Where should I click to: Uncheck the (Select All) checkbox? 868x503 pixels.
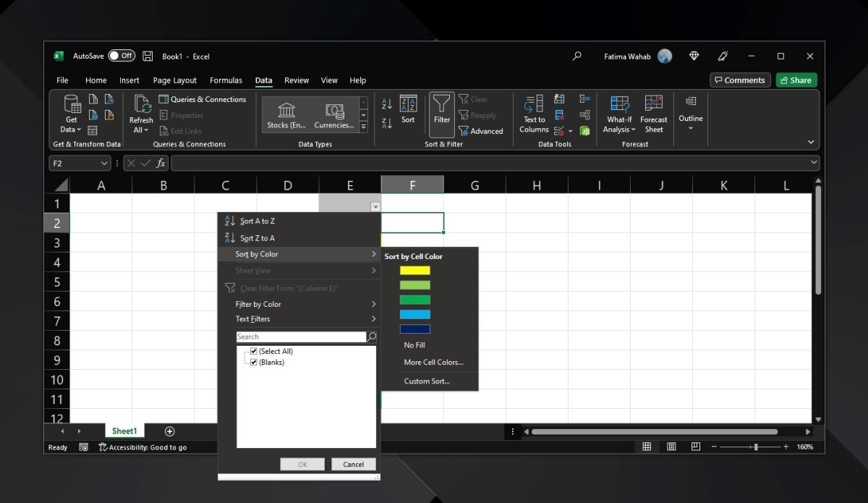[254, 352]
